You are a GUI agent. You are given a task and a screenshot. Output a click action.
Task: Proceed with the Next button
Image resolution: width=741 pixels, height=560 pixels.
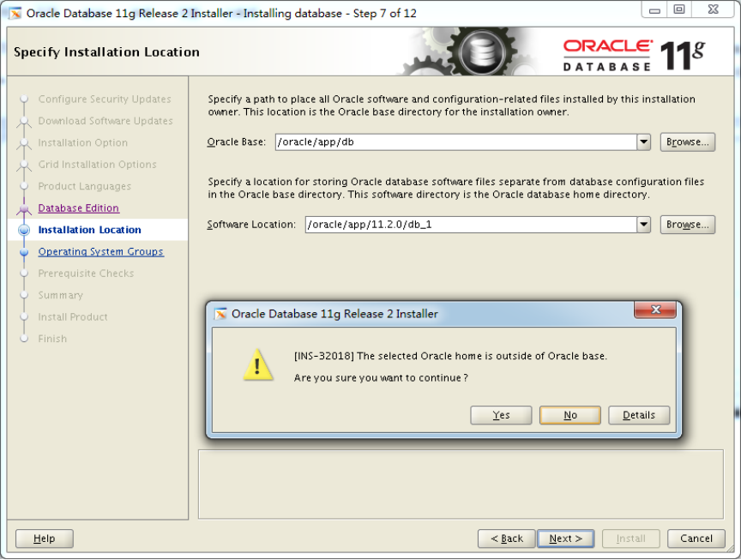tap(566, 539)
